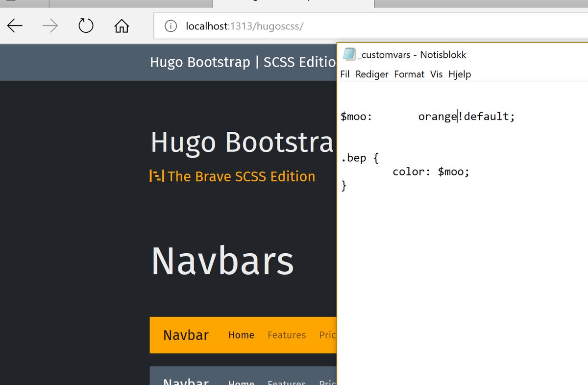588x385 pixels.
Task: Reload the page with the Refresh icon
Action: pyautogui.click(x=86, y=25)
